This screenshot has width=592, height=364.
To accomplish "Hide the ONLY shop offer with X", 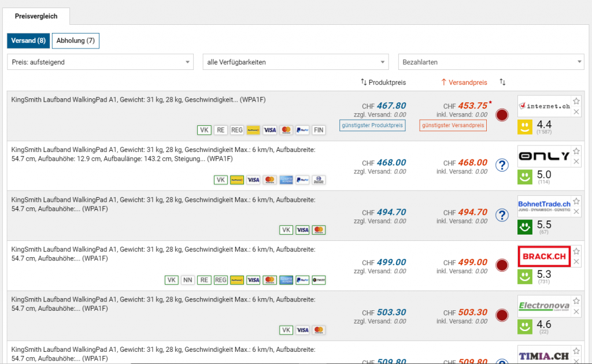I will pyautogui.click(x=576, y=162).
